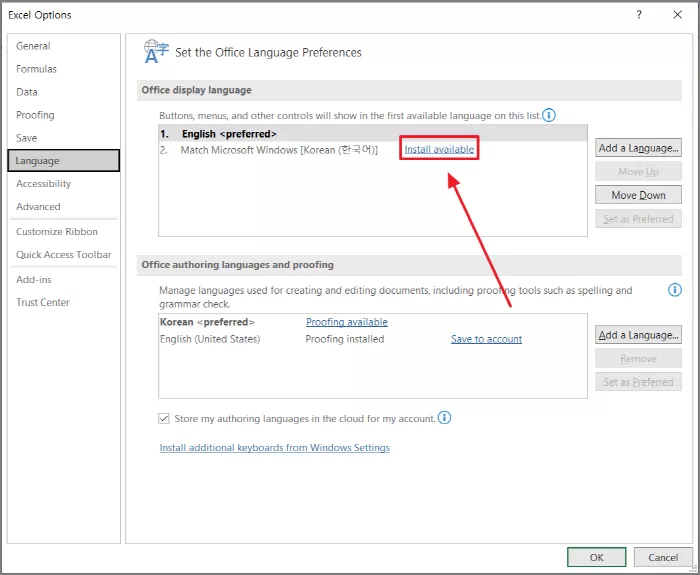This screenshot has width=700, height=575.
Task: Open the Trust Center category
Action: 63,302
